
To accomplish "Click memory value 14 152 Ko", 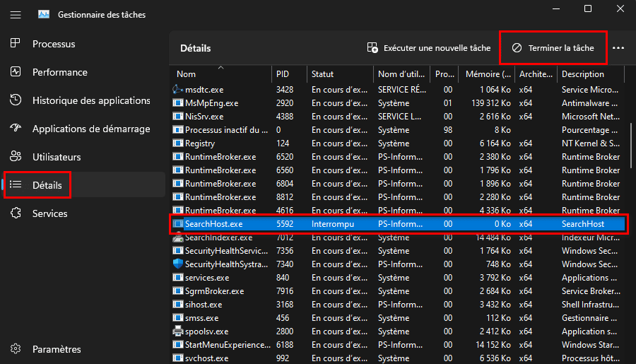I will point(493,344).
